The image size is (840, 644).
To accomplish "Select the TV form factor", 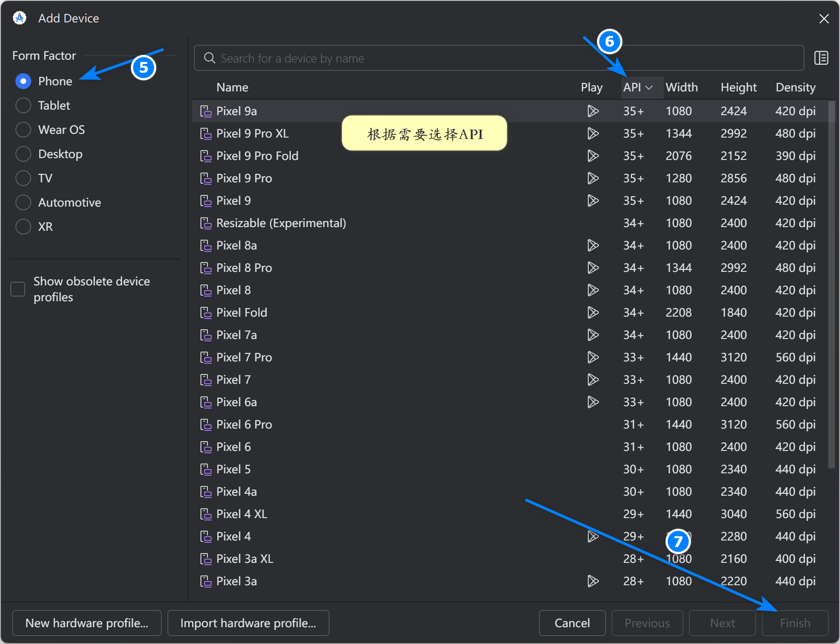I will (23, 178).
